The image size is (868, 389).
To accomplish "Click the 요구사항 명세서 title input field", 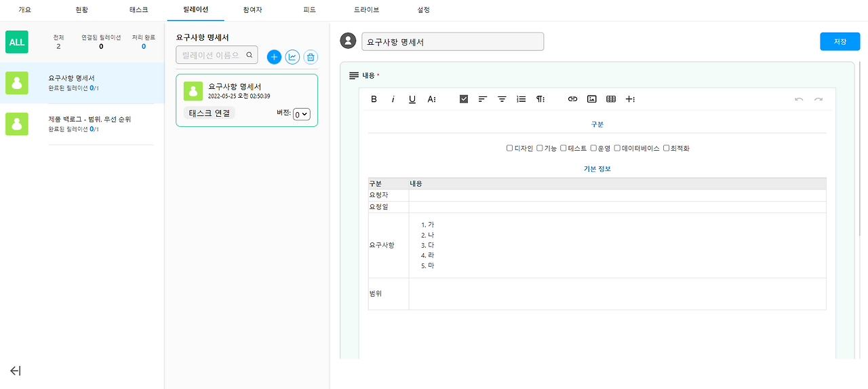I will pos(452,41).
